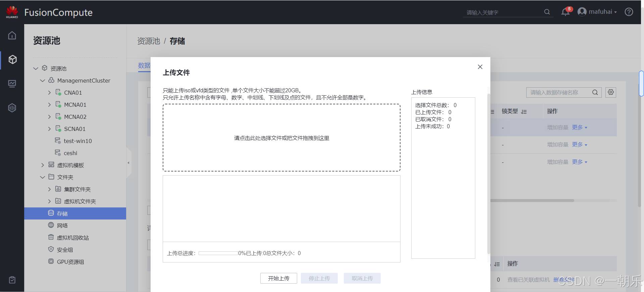Open the help question mark icon
644x292 pixels.
point(629,12)
